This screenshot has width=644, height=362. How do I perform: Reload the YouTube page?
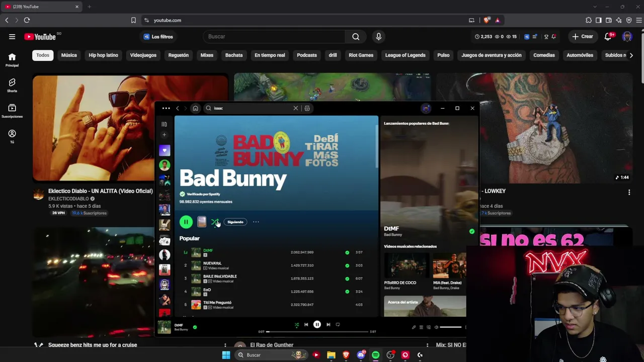tap(27, 20)
